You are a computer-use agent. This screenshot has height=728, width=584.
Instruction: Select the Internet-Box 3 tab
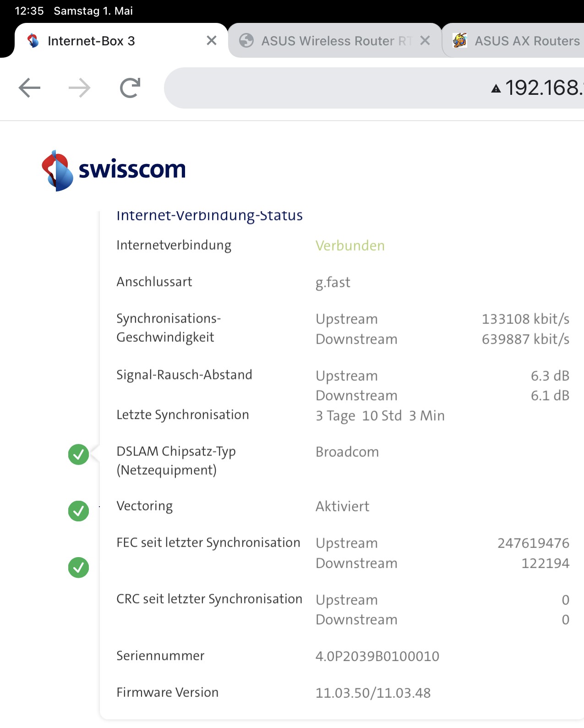coord(92,41)
